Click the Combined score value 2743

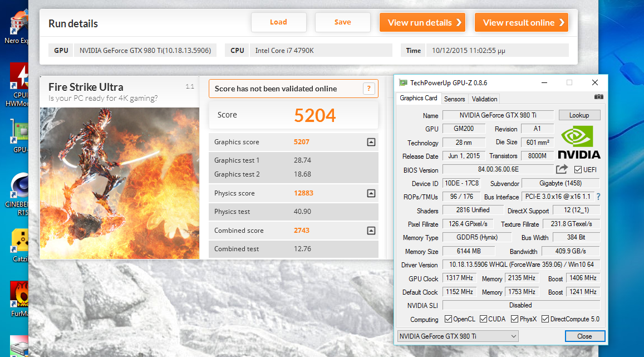302,231
